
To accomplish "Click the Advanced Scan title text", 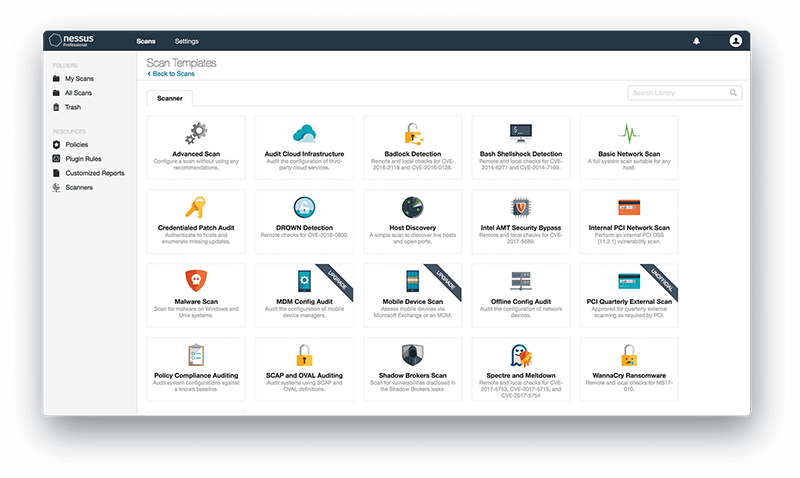I will [196, 154].
